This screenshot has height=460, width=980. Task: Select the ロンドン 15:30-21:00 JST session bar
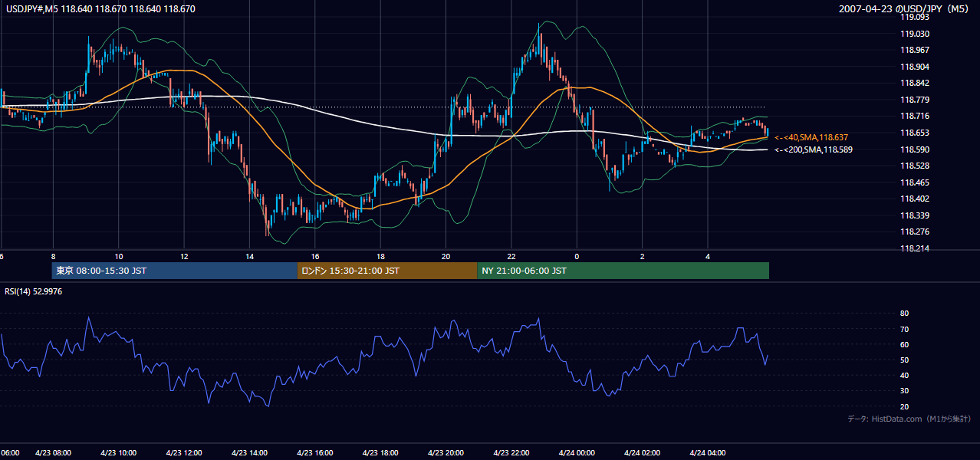point(387,271)
